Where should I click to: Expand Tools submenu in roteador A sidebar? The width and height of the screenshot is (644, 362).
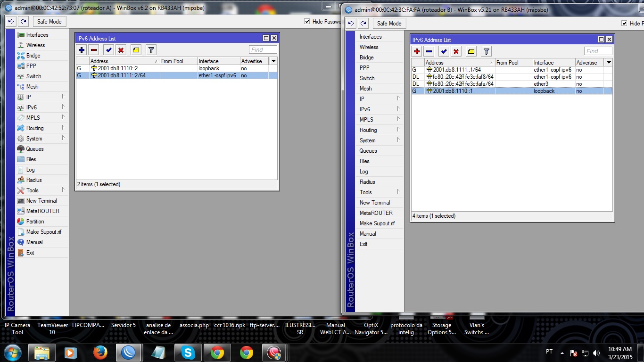click(x=42, y=190)
